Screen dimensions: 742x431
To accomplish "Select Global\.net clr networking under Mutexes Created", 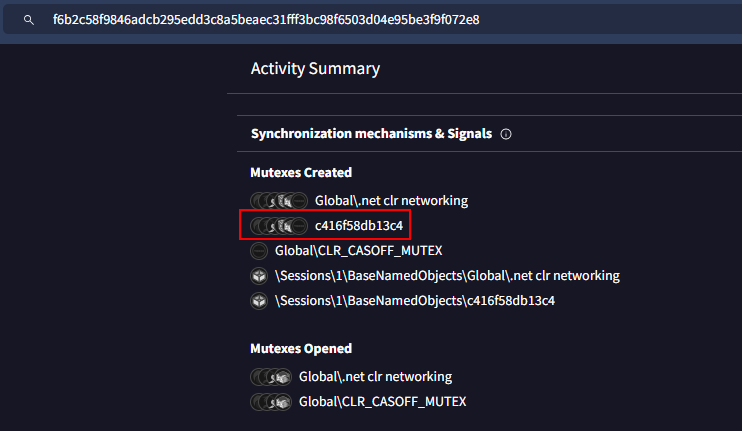I will coord(391,201).
